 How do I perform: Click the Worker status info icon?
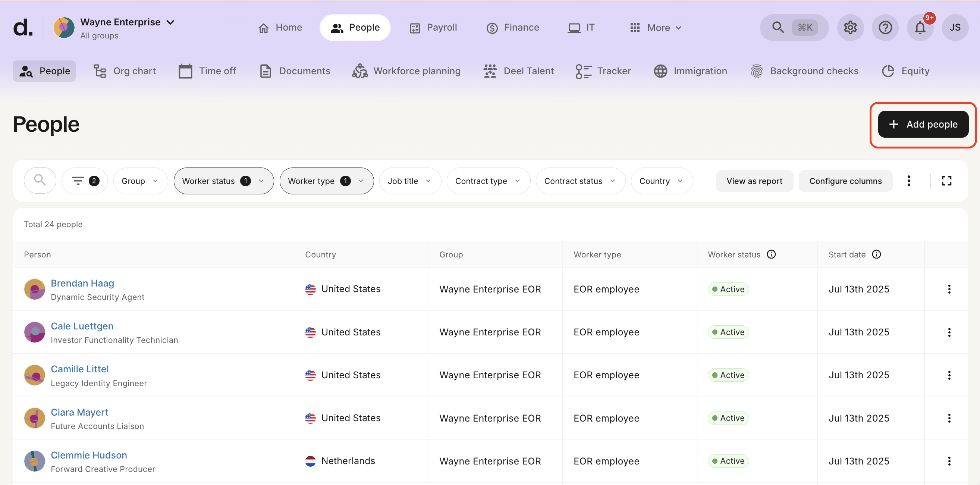coord(771,254)
